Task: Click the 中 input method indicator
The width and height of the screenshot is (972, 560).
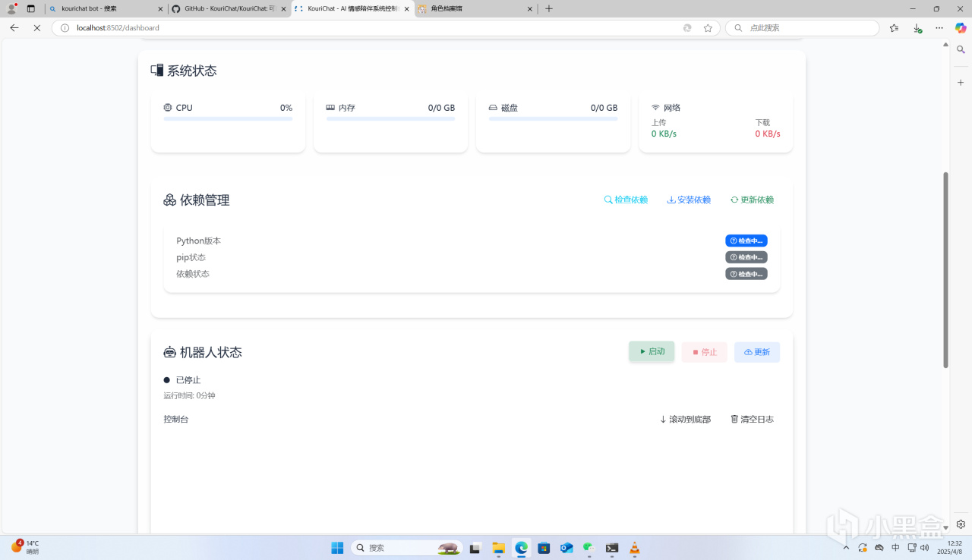Action: (896, 547)
